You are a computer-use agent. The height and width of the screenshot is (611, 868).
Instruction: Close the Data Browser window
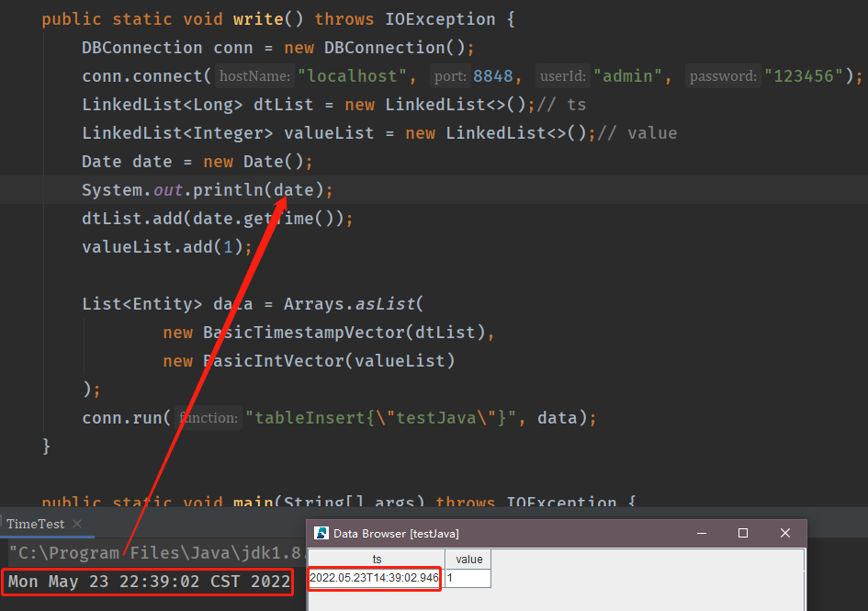(x=784, y=533)
